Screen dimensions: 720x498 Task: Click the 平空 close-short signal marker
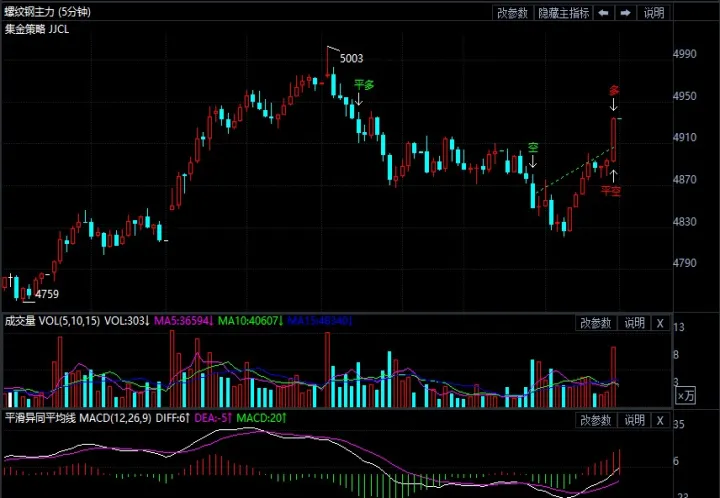[x=611, y=189]
